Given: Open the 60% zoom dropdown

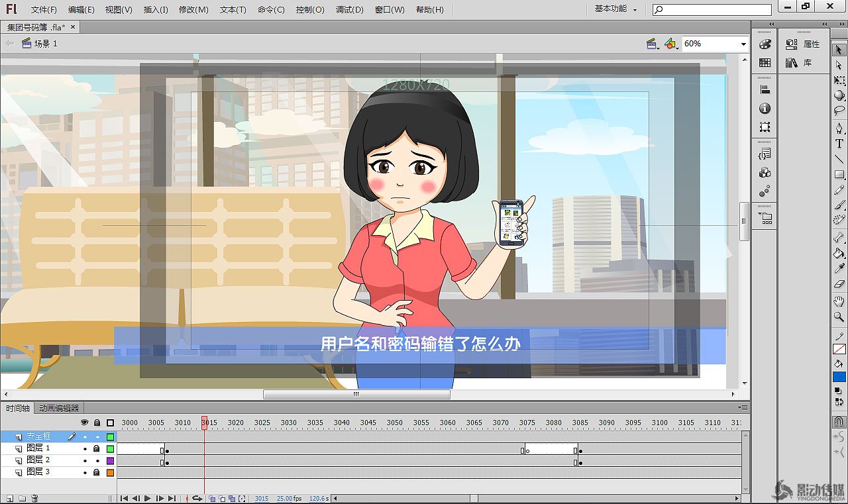Looking at the screenshot, I should [743, 44].
